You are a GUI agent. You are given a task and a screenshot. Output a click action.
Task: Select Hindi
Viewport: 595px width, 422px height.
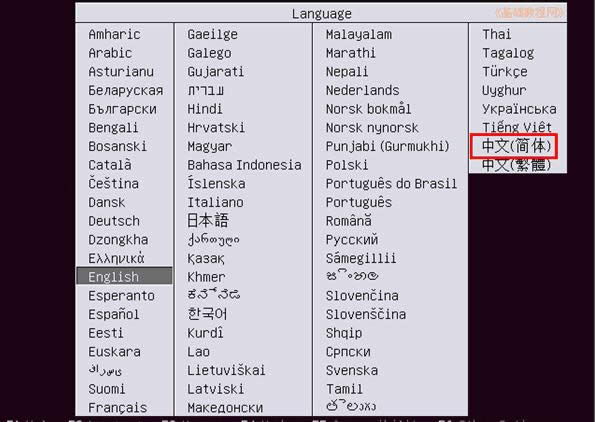click(205, 109)
